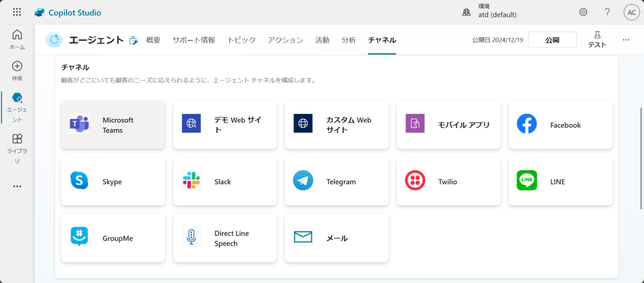Navigate to ホーム in the sidebar

[x=17, y=39]
